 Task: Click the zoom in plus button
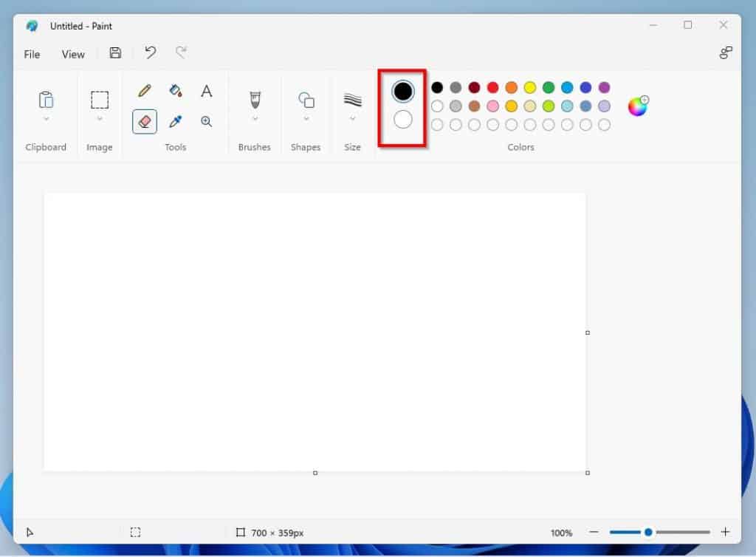tap(725, 532)
